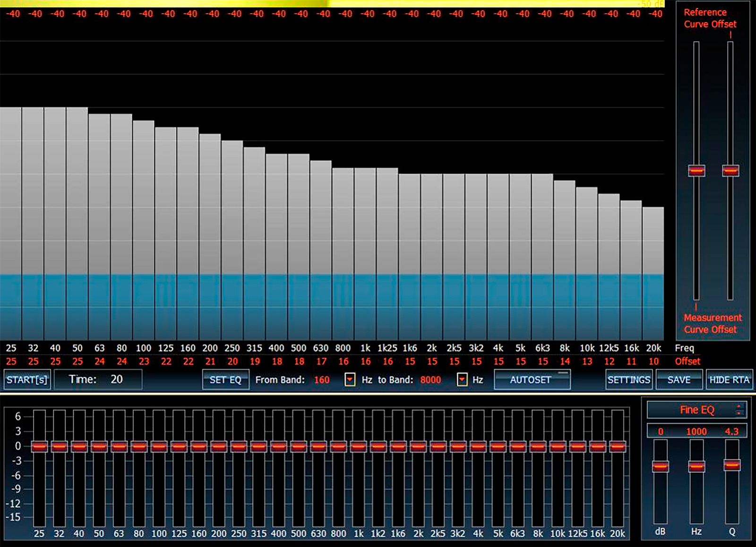Click the Fine EQ Q value 4.3

click(x=731, y=431)
